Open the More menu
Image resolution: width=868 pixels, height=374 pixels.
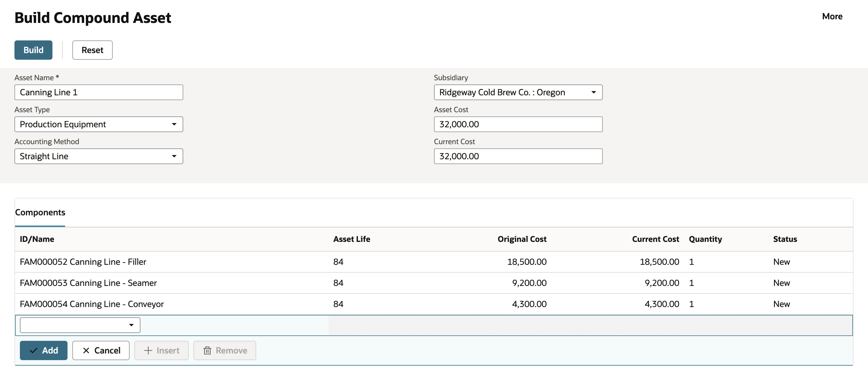point(832,16)
